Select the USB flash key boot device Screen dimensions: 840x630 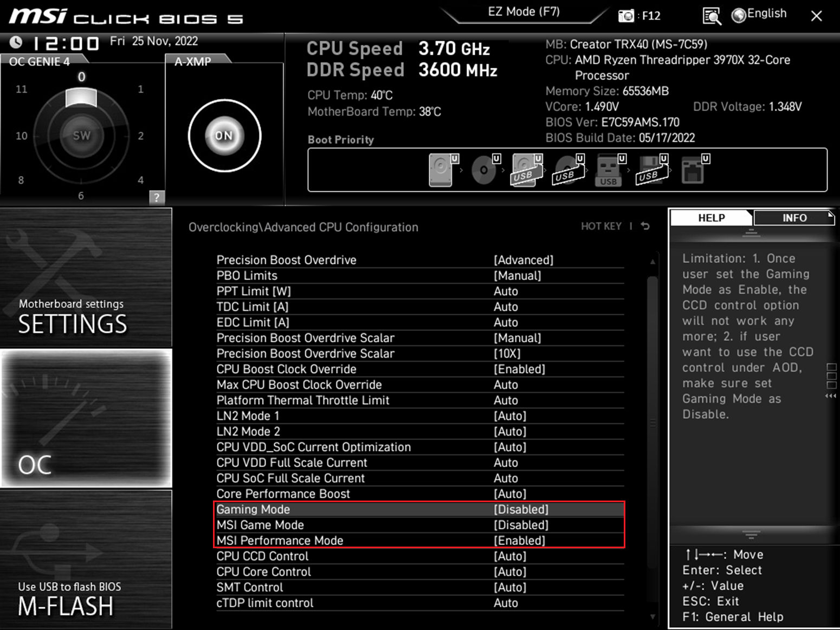click(609, 170)
